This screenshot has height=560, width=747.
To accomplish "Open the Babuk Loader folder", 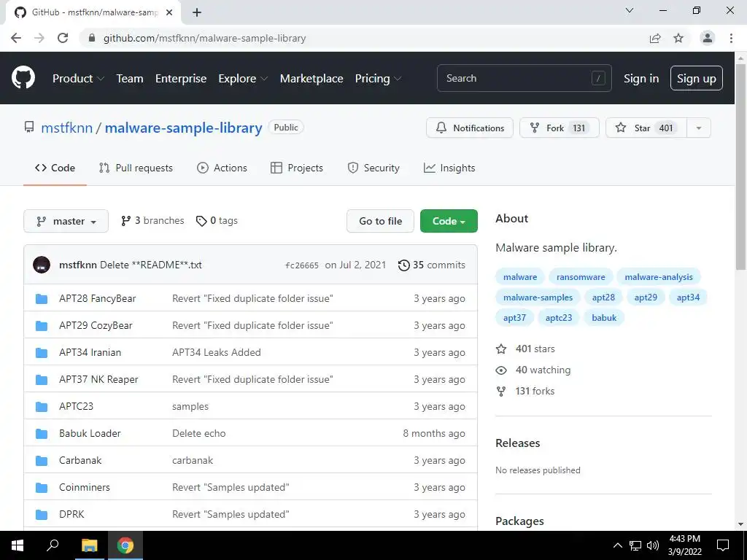I will pyautogui.click(x=90, y=433).
